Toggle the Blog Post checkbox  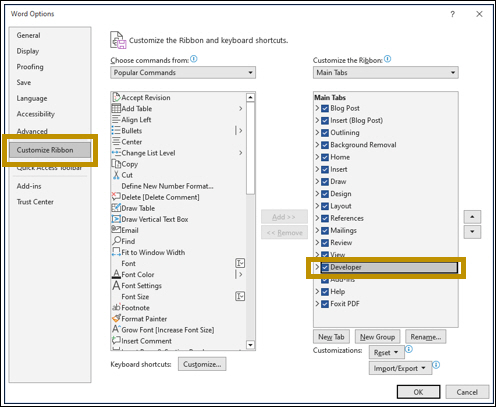click(325, 108)
